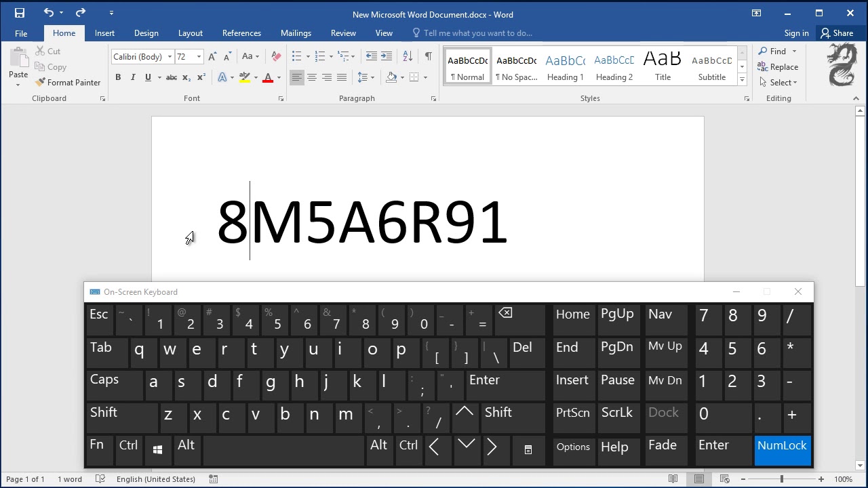
Task: Switch to the Mailings tab
Action: pos(296,33)
